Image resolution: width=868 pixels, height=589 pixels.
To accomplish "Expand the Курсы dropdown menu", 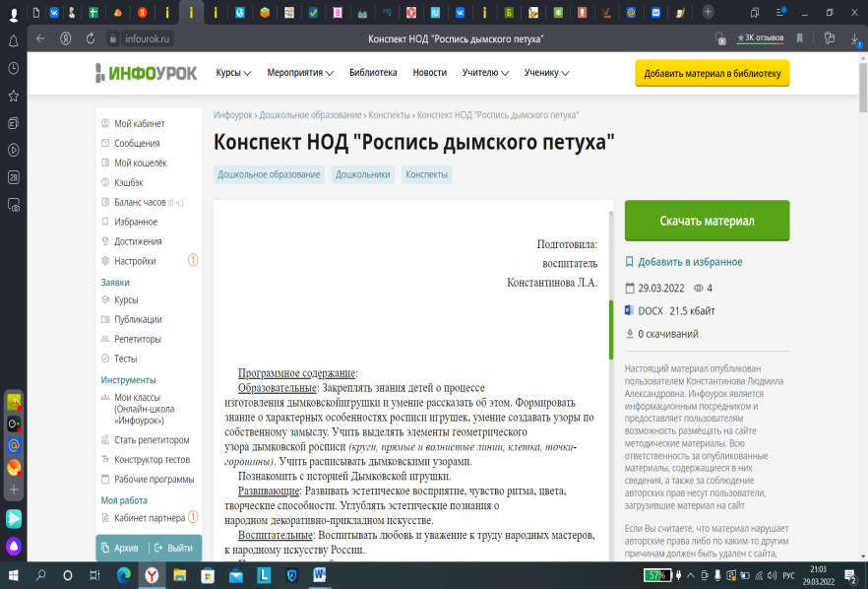I will coord(233,73).
